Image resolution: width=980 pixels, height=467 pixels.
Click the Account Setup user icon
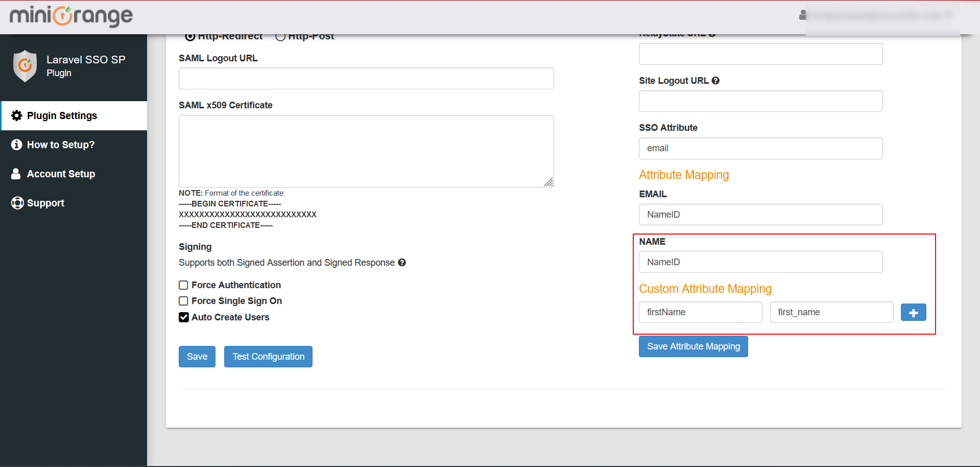point(16,174)
